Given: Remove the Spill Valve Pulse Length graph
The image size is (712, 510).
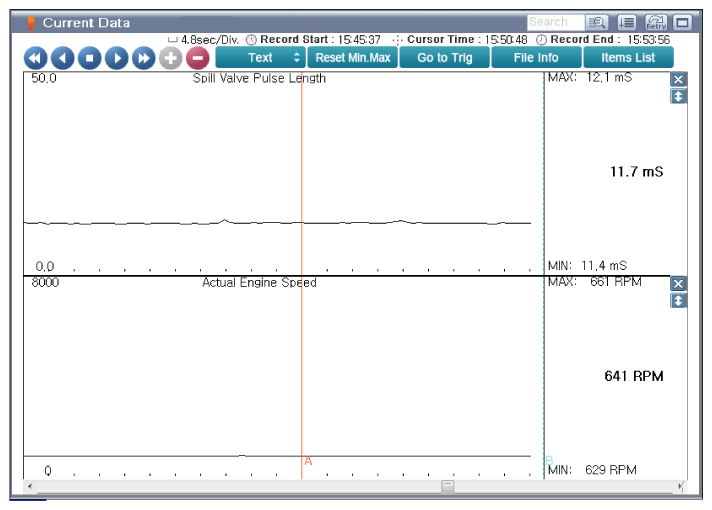Looking at the screenshot, I should click(678, 80).
